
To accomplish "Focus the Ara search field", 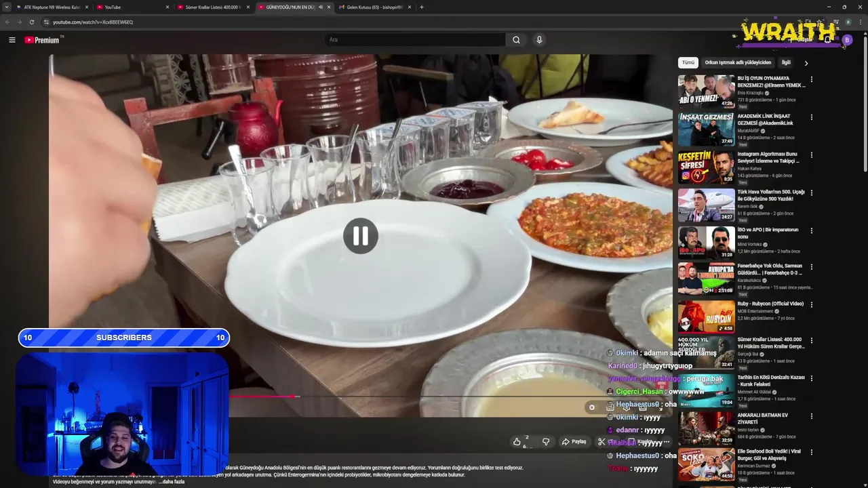I will [415, 40].
